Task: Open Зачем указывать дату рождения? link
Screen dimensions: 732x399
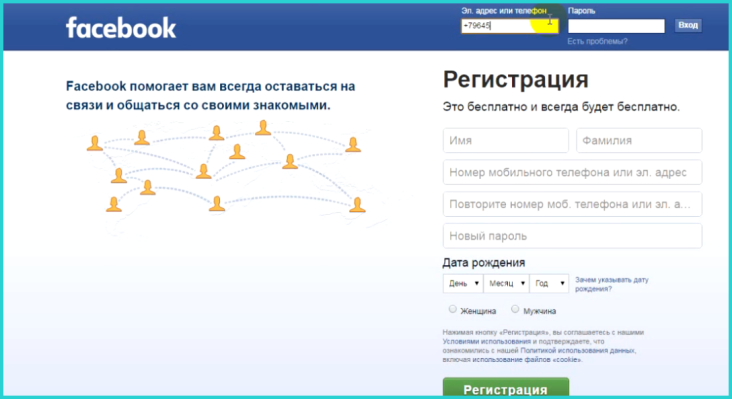Action: pos(612,284)
